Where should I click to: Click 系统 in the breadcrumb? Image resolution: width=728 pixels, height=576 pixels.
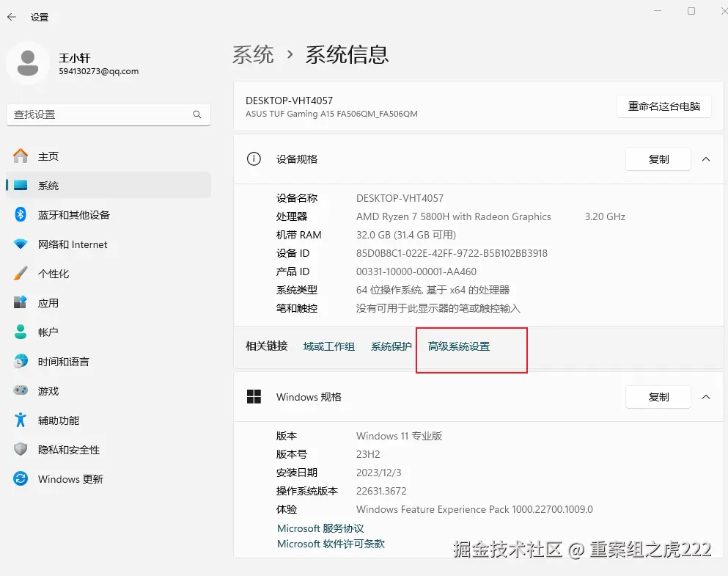(x=253, y=55)
